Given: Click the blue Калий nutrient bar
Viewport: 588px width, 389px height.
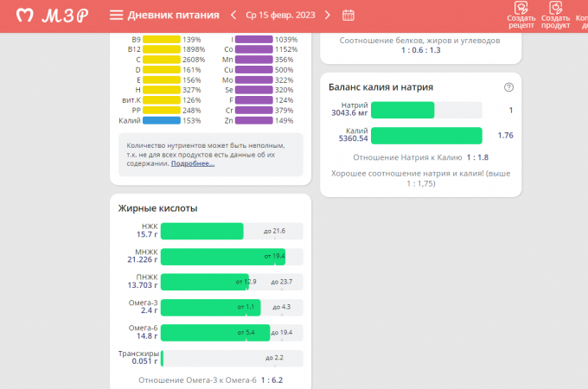Looking at the screenshot, I should 162,121.
